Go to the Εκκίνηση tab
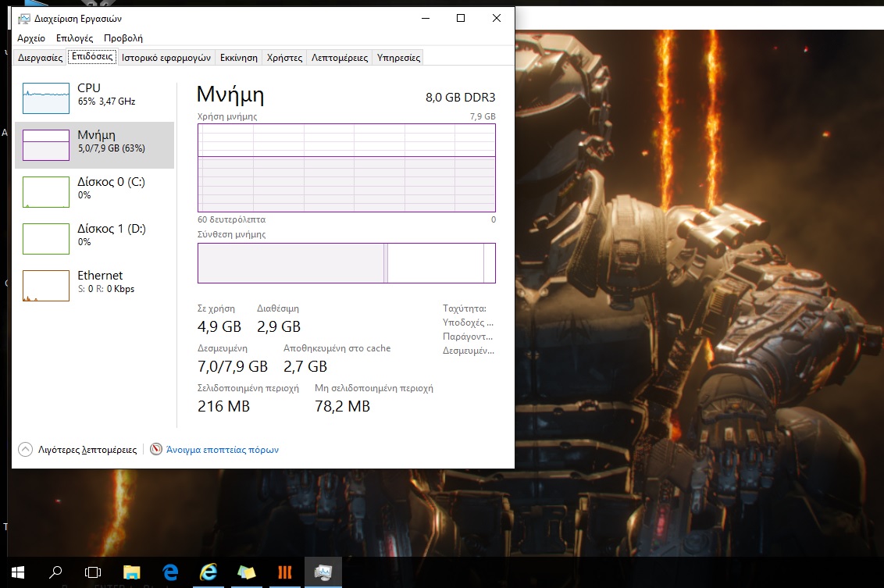This screenshot has width=884, height=588. coord(238,58)
